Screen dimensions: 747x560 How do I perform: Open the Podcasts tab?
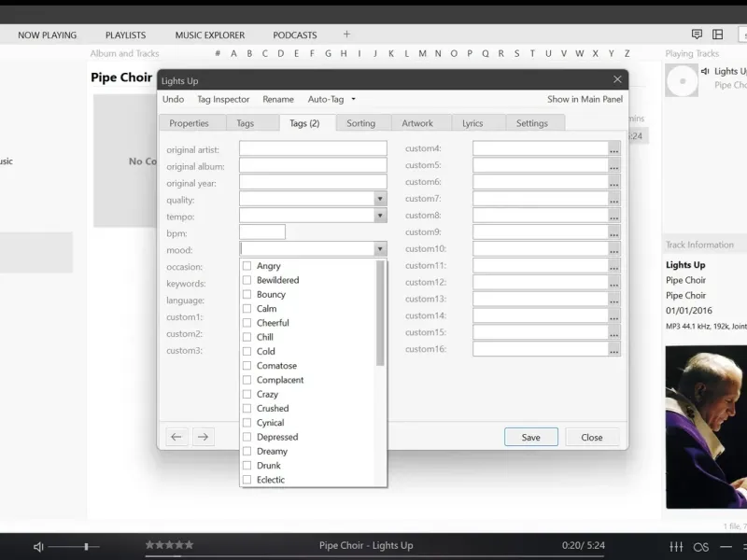click(295, 35)
